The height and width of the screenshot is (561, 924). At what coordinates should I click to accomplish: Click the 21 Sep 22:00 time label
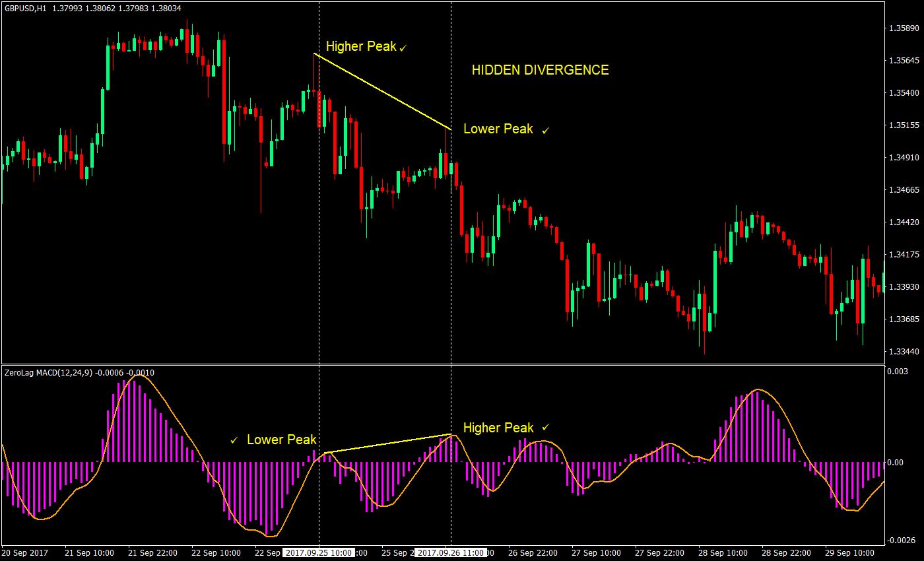coord(152,552)
